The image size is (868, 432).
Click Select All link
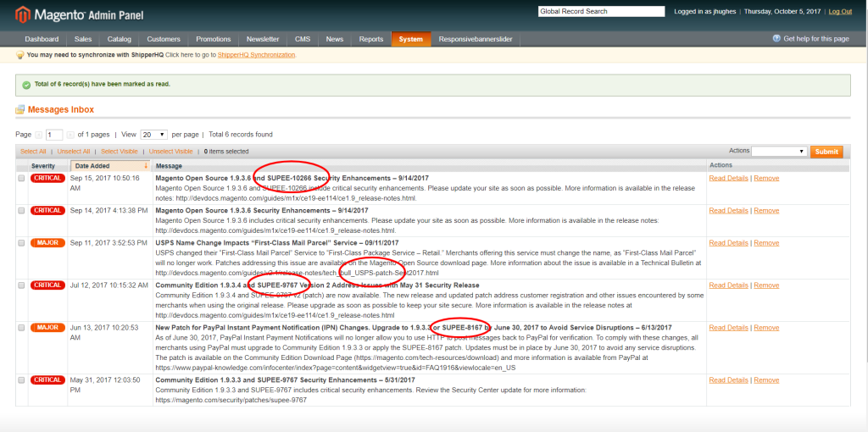(x=33, y=152)
